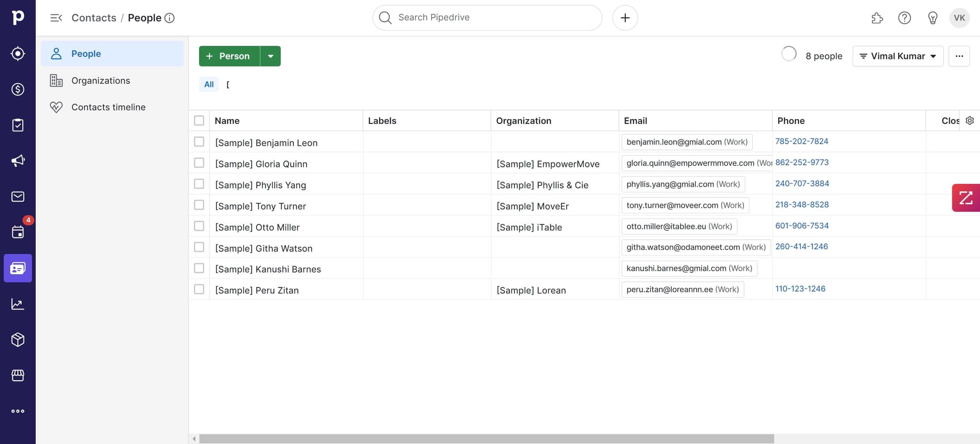Click the Person button to add contact
Image resolution: width=980 pixels, height=444 pixels.
click(229, 56)
